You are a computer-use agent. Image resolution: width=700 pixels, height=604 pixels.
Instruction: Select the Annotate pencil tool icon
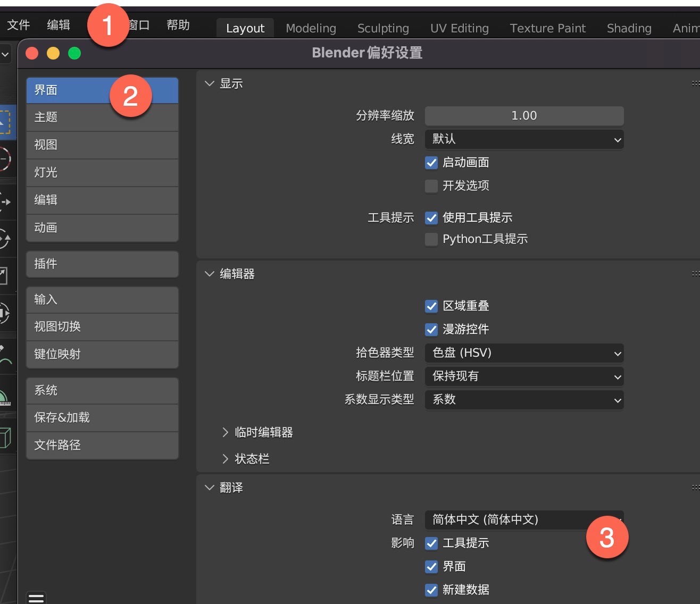click(5, 355)
